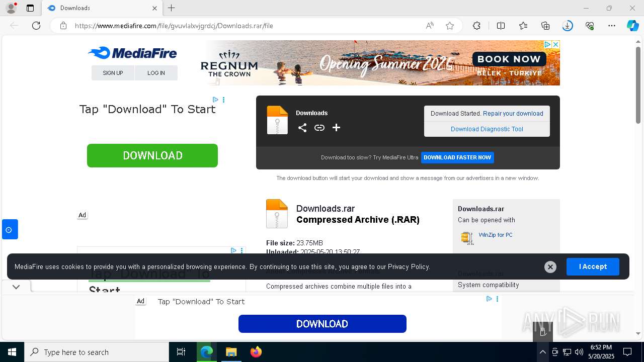Click the page vertical scrollbar thumb

(638, 85)
